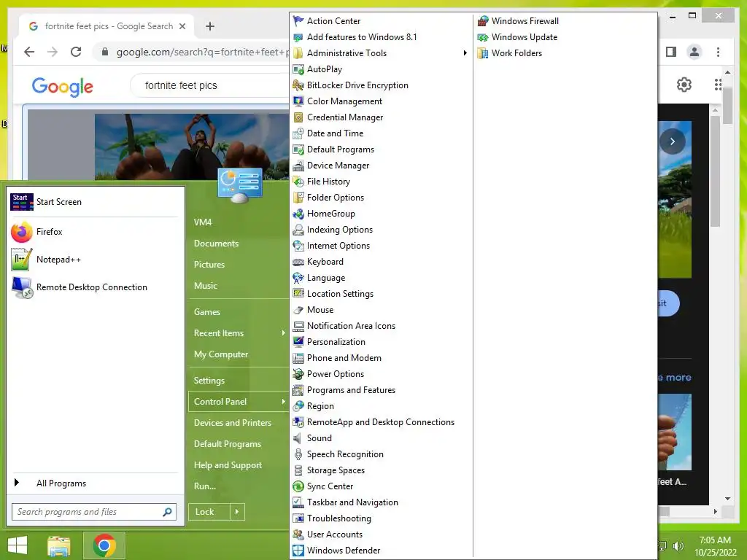Toggle Chrome side panel button
Viewport: 747px width, 560px height.
pos(671,52)
